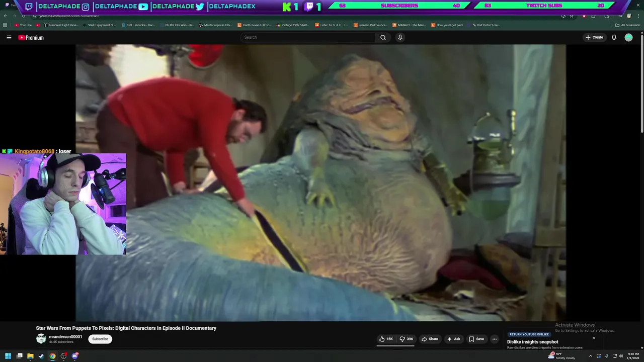Open YouTube notifications bell
Image resolution: width=644 pixels, height=362 pixels.
point(614,37)
